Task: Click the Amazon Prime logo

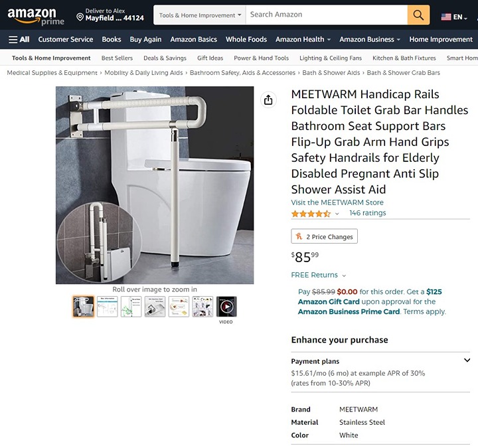Action: tap(36, 16)
